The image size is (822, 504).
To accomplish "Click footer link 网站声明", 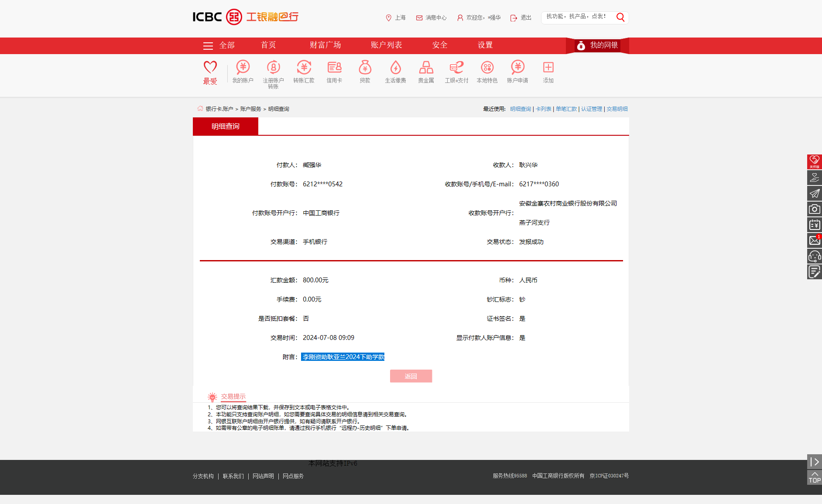I will pyautogui.click(x=263, y=476).
